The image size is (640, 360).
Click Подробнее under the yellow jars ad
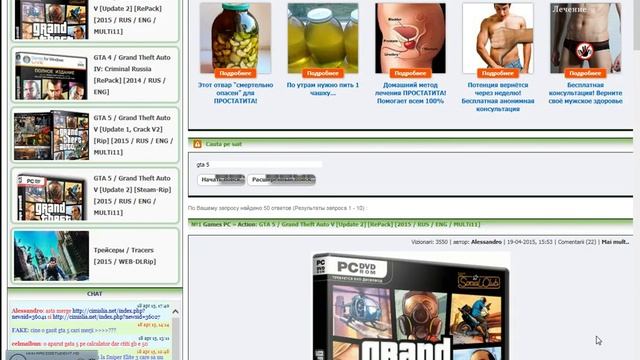323,73
